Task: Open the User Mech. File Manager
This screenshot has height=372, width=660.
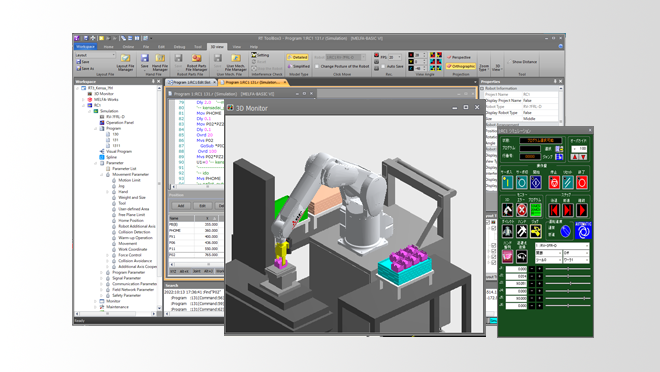Action: coord(236,62)
